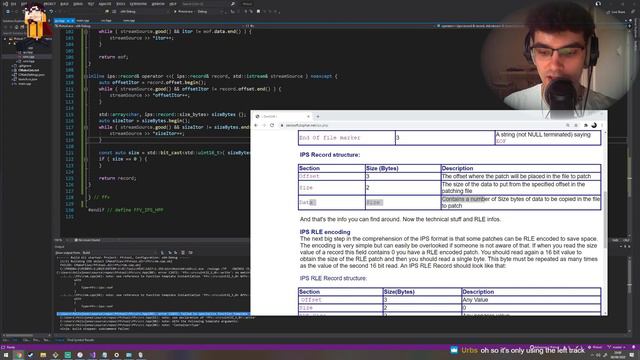Collapse the operator<< function at line 109
This screenshot has width=640, height=360.
(86, 76)
